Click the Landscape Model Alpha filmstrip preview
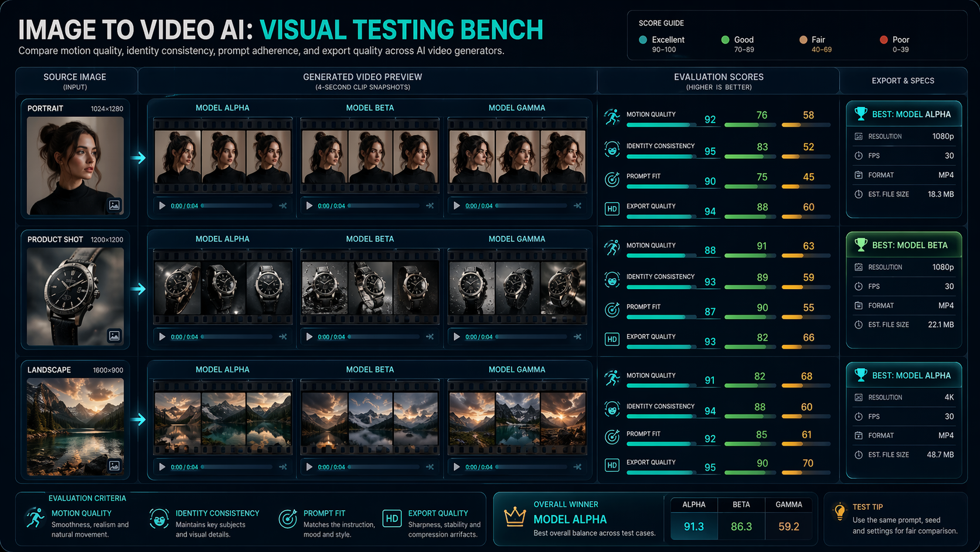This screenshot has width=980, height=552. [x=223, y=417]
